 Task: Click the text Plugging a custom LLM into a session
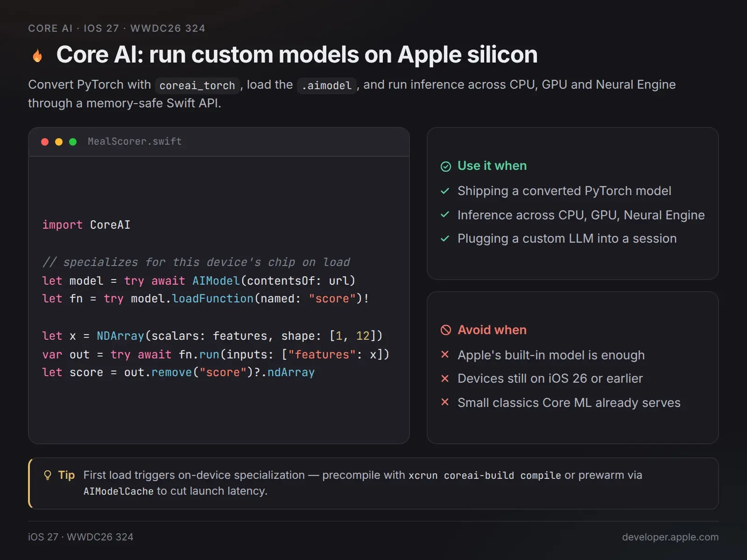coord(567,238)
